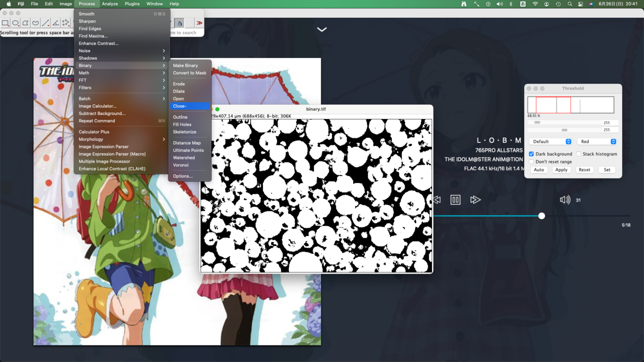This screenshot has width=644, height=362.
Task: Enable the Stack histogram checkbox
Action: click(579, 154)
